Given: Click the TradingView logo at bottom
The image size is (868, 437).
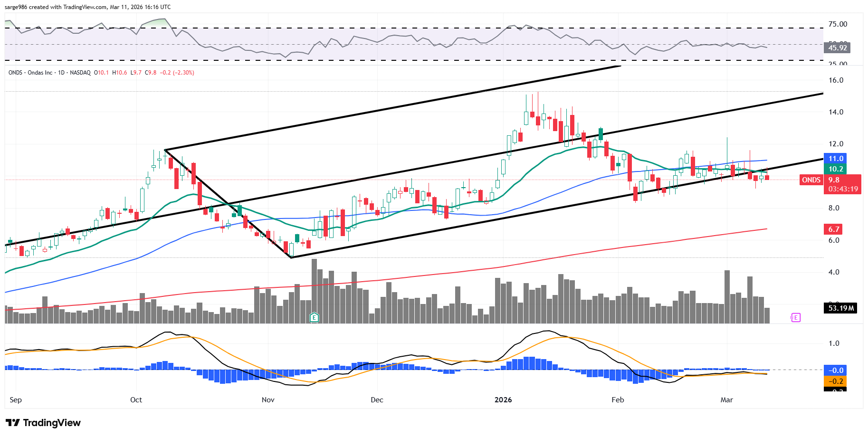Looking at the screenshot, I should click(x=43, y=423).
